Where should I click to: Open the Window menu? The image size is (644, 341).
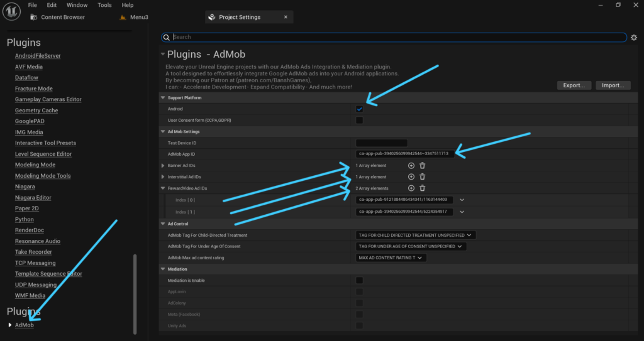point(77,5)
